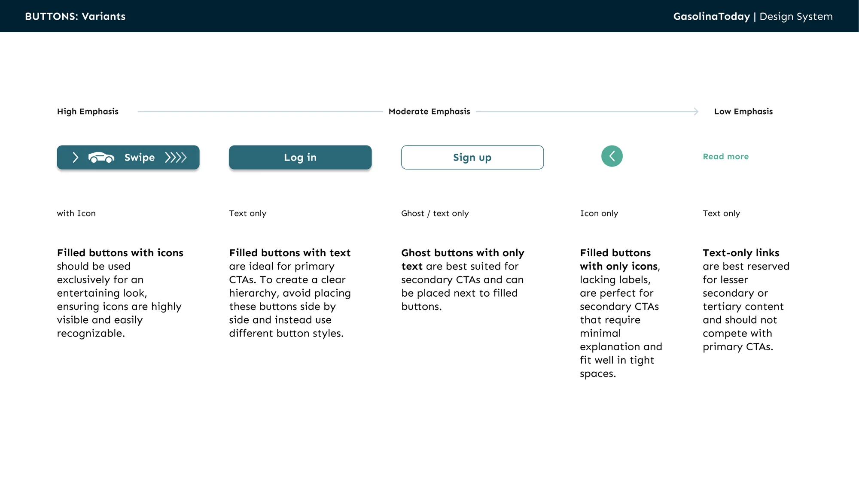Click the arrowhead at the emphasis line end
This screenshot has width=859, height=504.
point(696,112)
